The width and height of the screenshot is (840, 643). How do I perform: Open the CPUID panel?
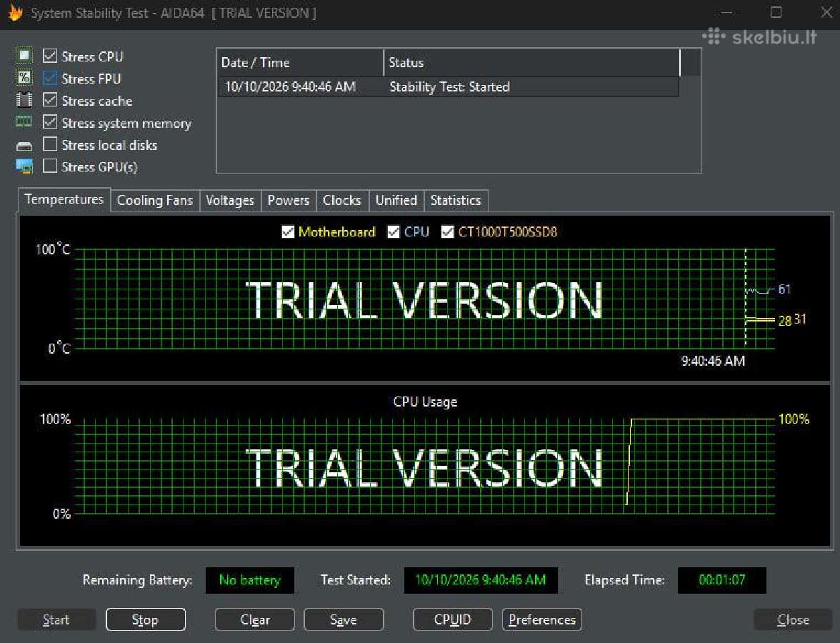coord(453,620)
